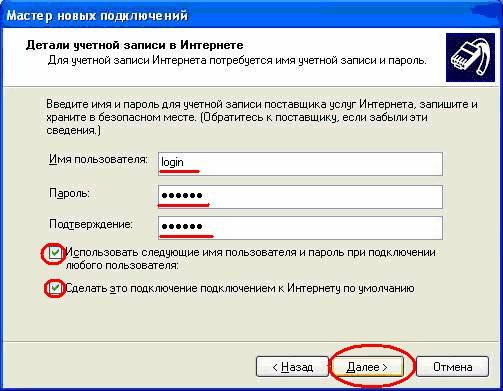This screenshot has height=391, width=503.
Task: Click the label 'Имя пользователя:'
Action: point(98,159)
